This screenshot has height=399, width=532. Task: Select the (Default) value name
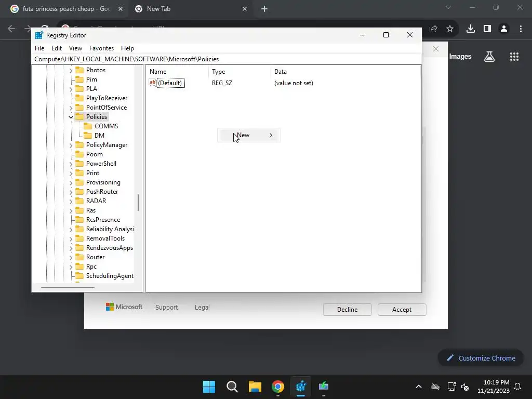171,83
